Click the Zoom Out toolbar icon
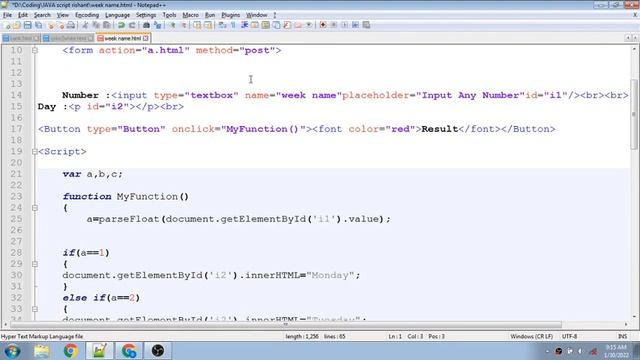 [x=183, y=25]
